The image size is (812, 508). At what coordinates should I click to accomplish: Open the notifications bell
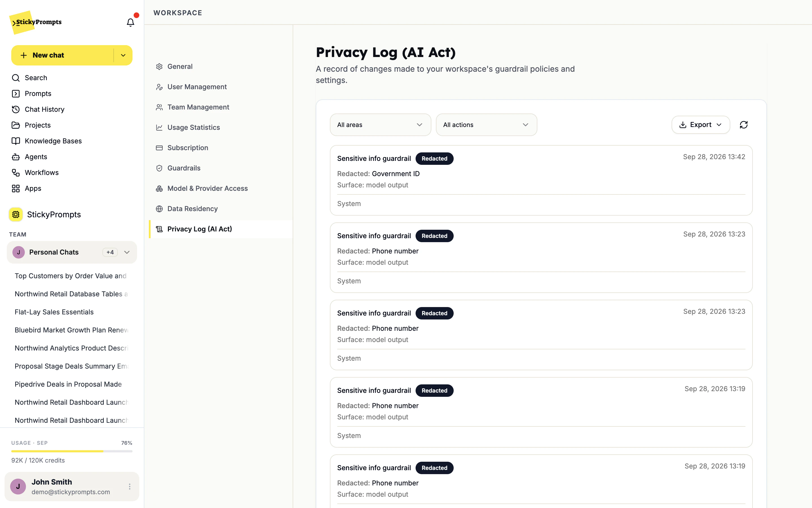(x=130, y=22)
